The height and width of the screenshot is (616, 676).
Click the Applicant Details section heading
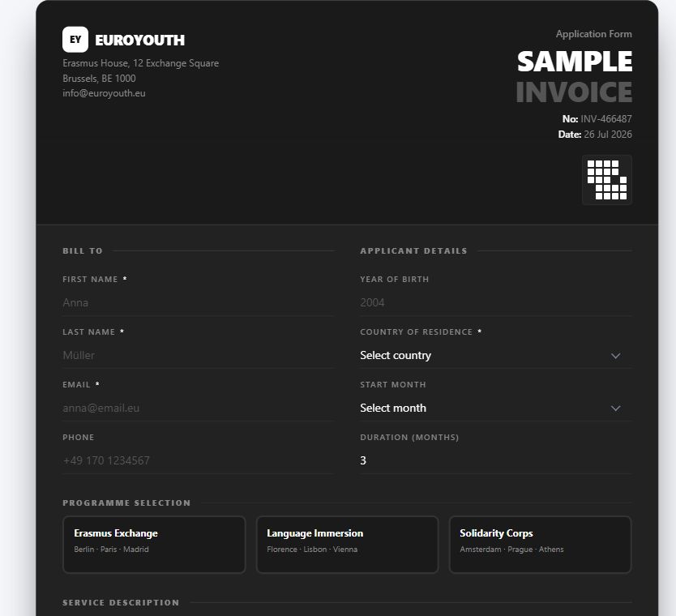coord(413,251)
